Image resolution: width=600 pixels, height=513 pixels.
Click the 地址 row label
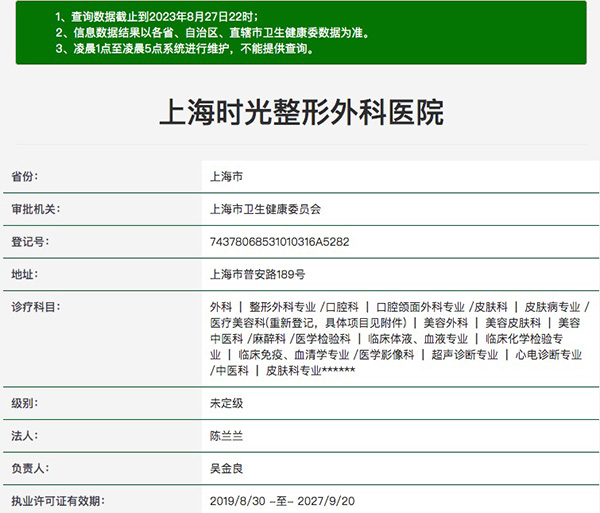[x=25, y=274]
